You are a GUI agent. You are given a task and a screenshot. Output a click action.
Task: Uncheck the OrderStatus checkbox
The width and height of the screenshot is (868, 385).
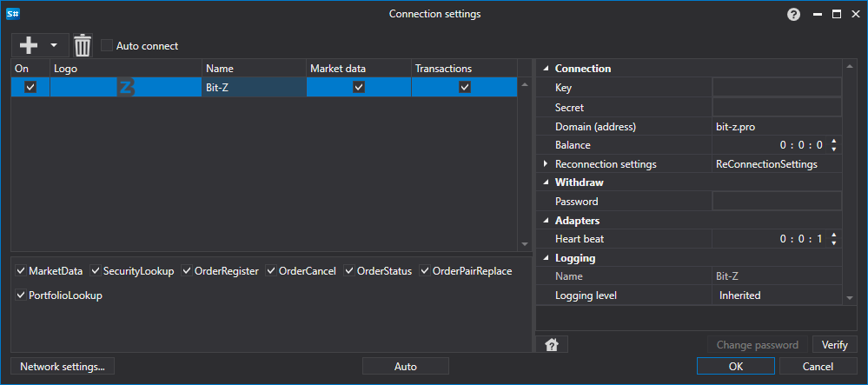point(349,271)
